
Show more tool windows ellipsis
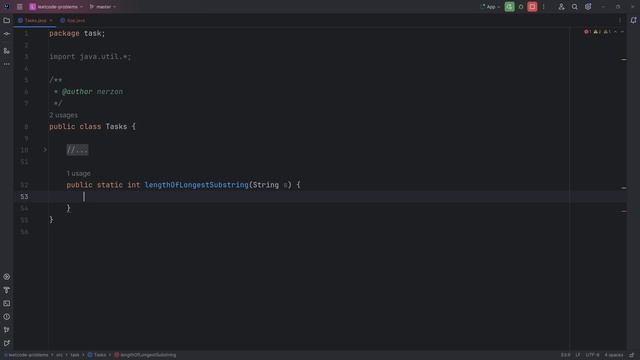pos(7,64)
